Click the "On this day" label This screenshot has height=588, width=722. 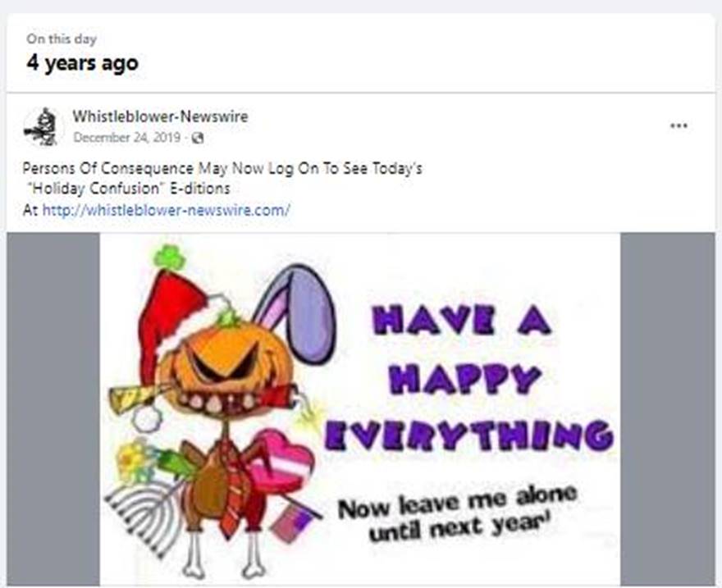[x=62, y=39]
